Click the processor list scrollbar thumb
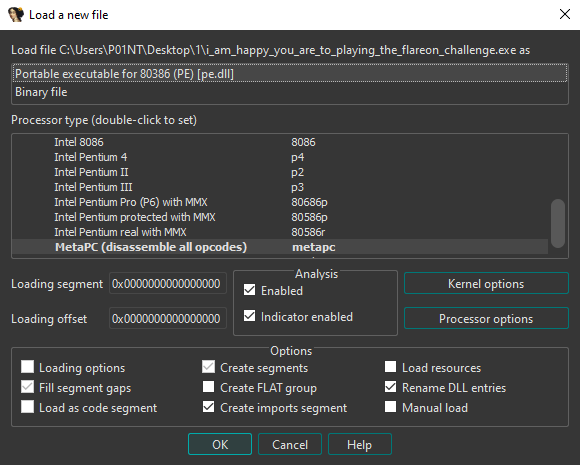This screenshot has height=465, width=580. 557,223
